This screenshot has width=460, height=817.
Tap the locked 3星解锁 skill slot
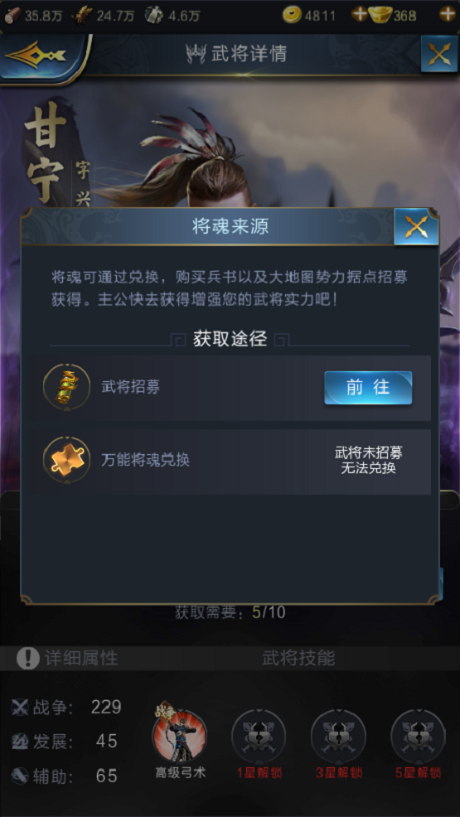coord(339,737)
